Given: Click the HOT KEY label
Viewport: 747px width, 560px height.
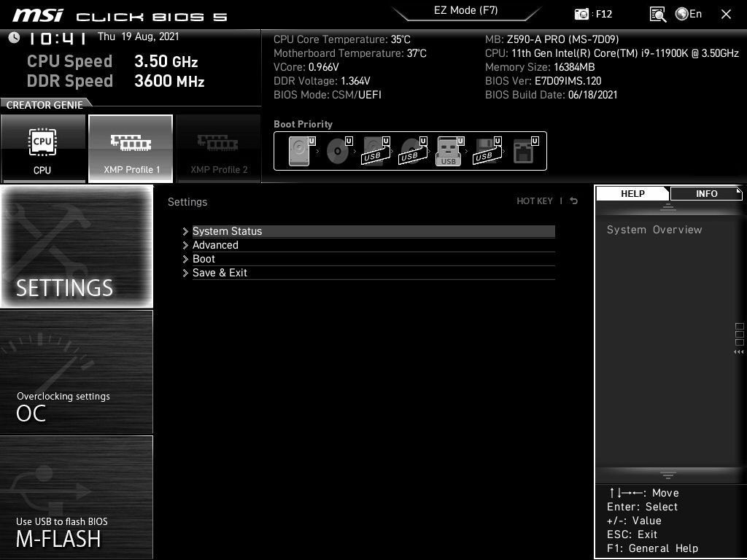Looking at the screenshot, I should click(x=535, y=201).
